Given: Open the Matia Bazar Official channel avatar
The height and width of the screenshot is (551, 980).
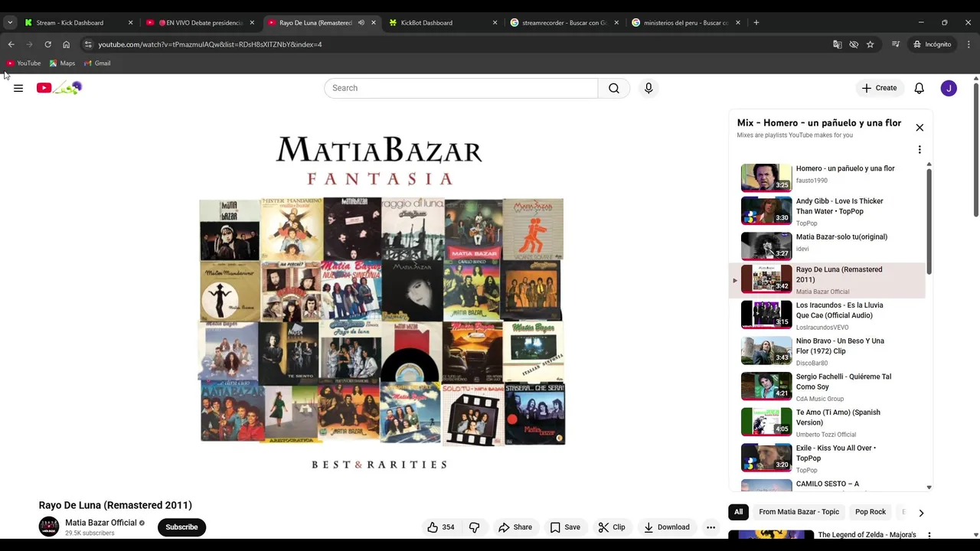Looking at the screenshot, I should coord(49,527).
